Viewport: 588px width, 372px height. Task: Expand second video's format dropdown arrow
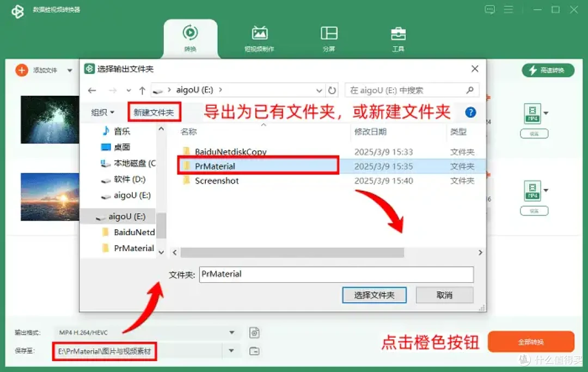pos(546,190)
